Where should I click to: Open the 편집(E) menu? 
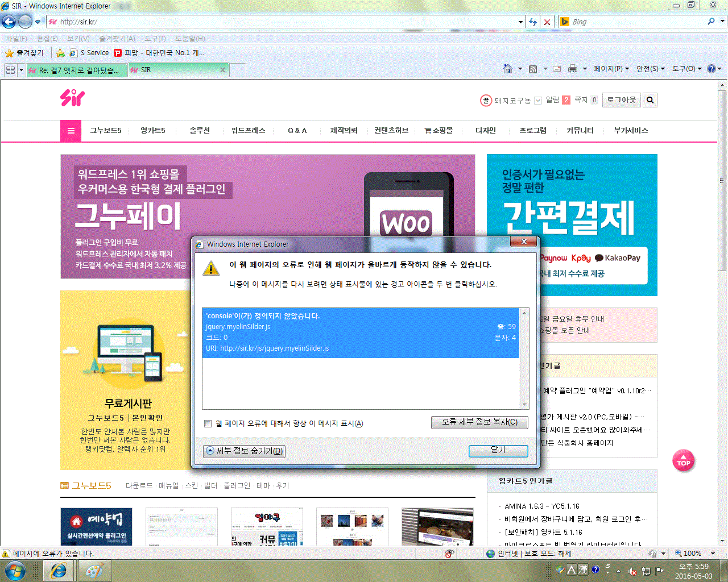pos(47,39)
